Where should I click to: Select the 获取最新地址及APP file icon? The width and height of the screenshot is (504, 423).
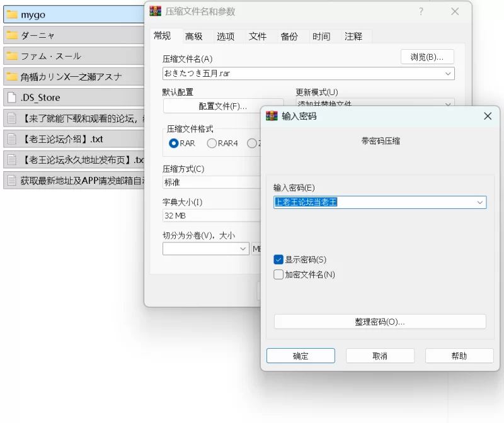11,180
